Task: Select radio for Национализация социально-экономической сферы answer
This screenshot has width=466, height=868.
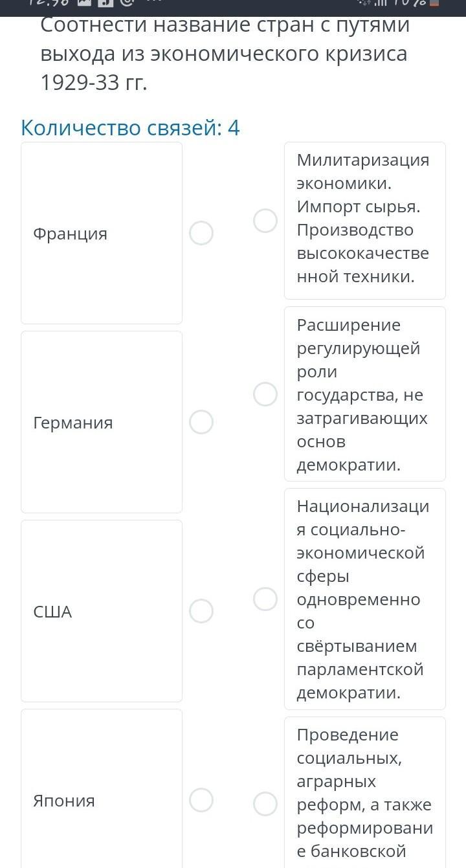Action: 265,599
